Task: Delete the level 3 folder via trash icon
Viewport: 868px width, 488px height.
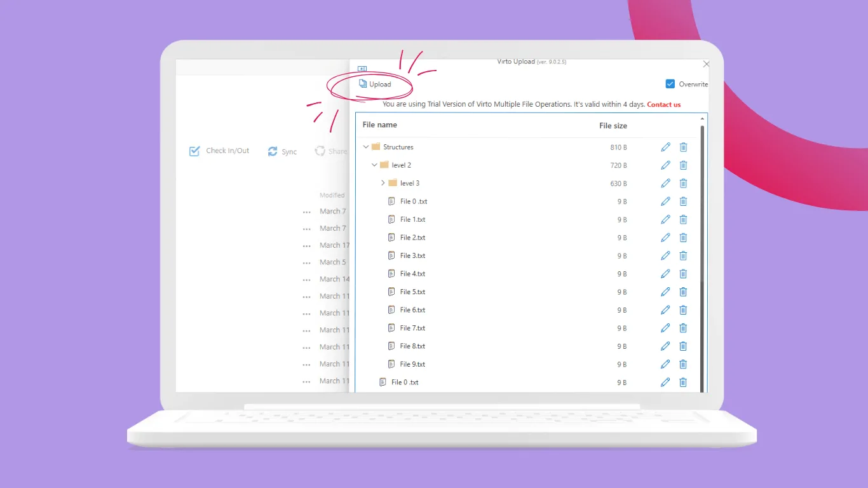Action: pos(683,183)
